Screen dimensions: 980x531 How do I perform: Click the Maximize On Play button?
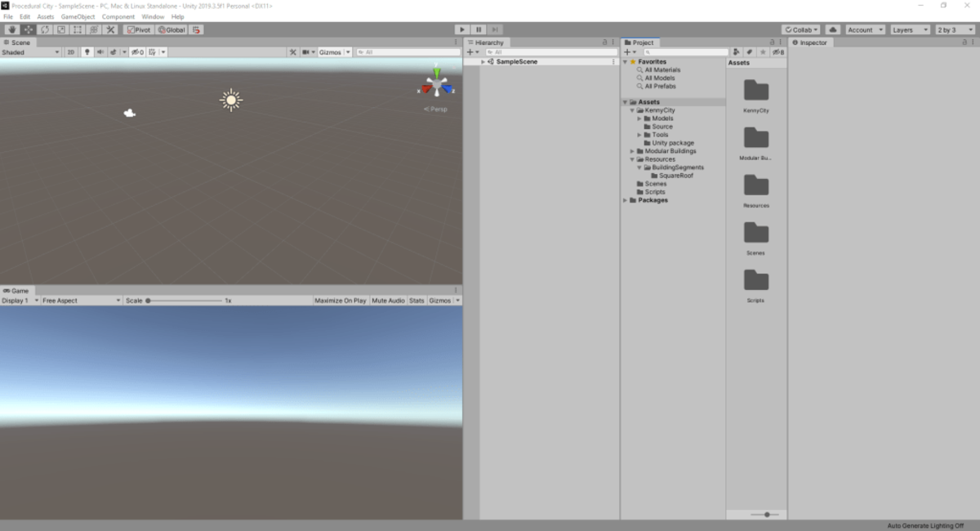[x=340, y=301]
